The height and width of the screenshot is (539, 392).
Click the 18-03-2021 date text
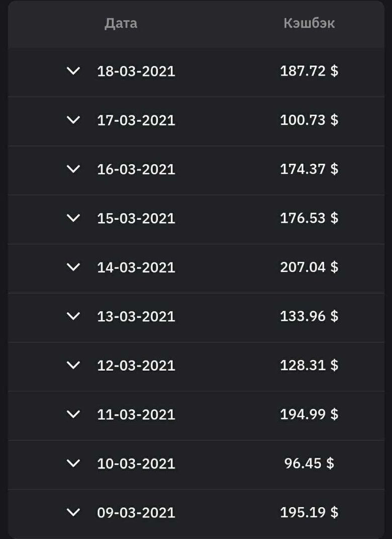coord(136,71)
